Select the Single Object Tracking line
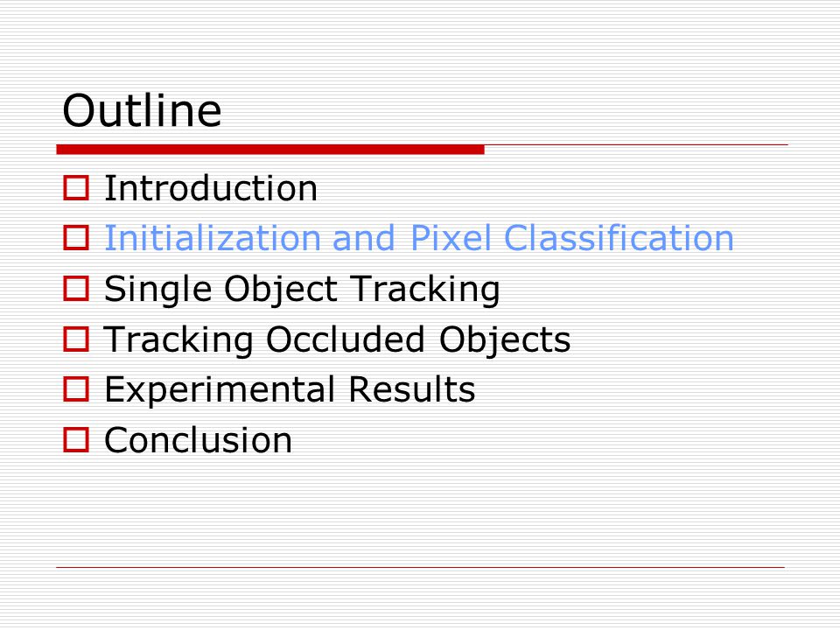This screenshot has width=840, height=630. tap(302, 290)
